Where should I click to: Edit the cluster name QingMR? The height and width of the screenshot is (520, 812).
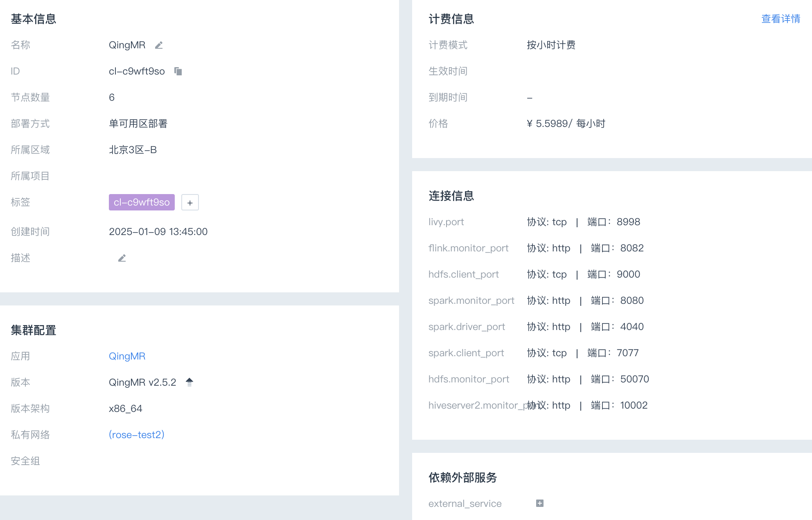[159, 45]
